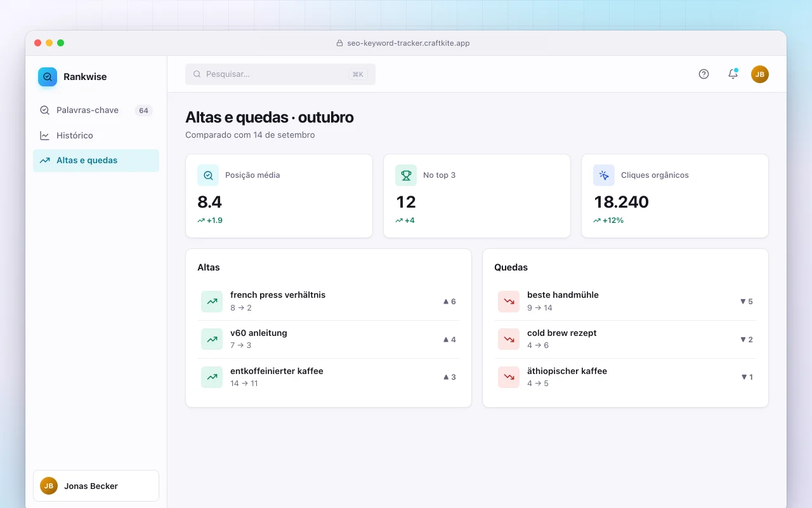812x508 pixels.
Task: Click the trophy icon for No top 3
Action: point(406,175)
